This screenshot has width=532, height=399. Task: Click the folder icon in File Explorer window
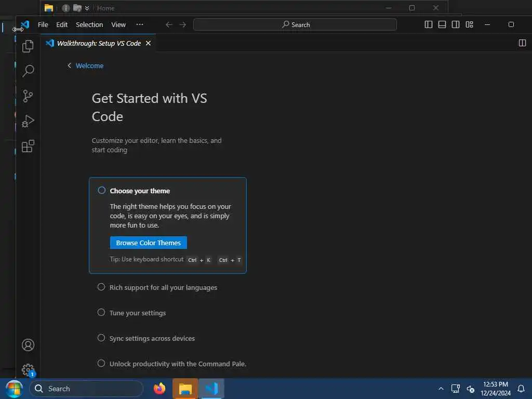tap(49, 8)
